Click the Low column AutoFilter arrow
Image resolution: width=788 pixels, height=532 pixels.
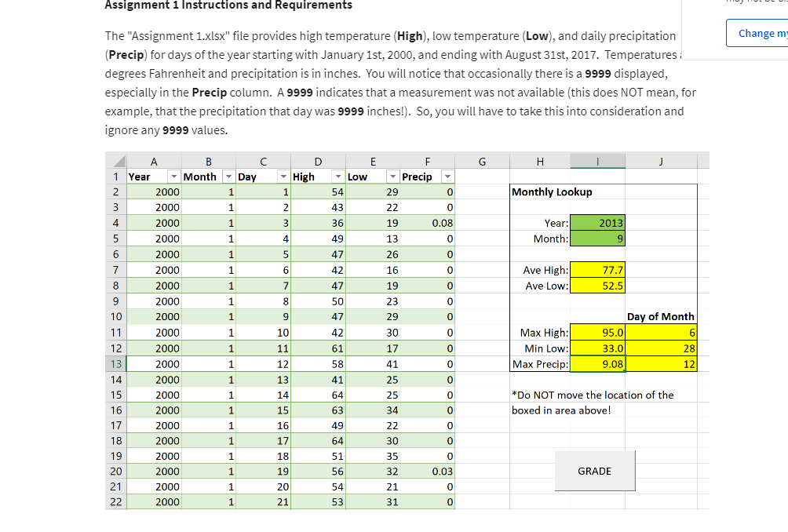pyautogui.click(x=393, y=177)
